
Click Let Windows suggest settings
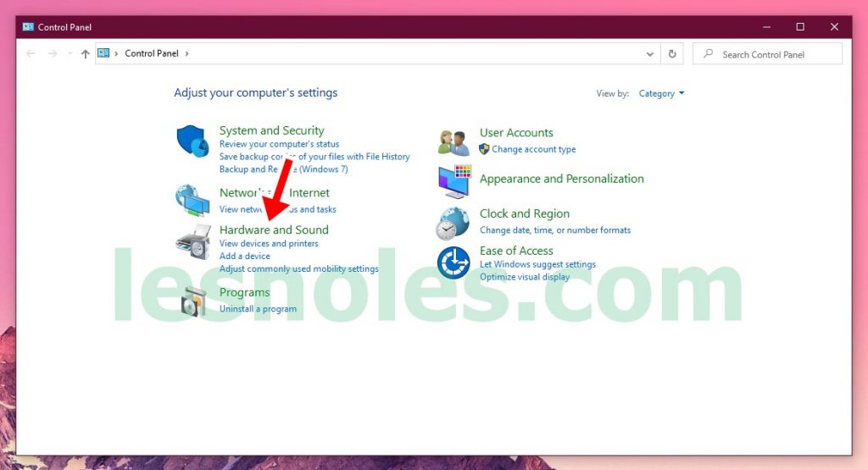(x=537, y=264)
